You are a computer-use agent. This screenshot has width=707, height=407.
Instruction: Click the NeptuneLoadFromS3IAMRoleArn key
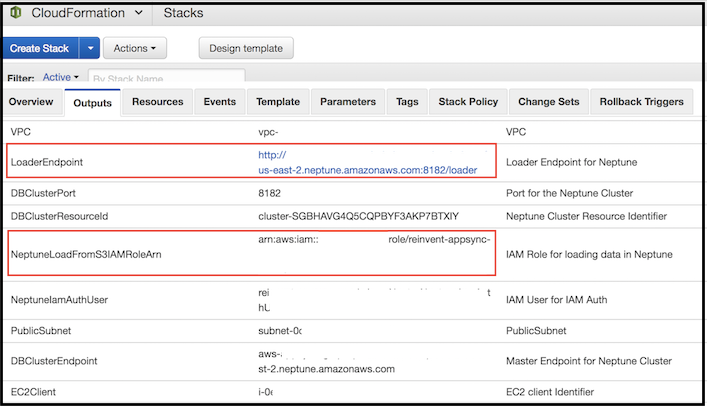[86, 255]
